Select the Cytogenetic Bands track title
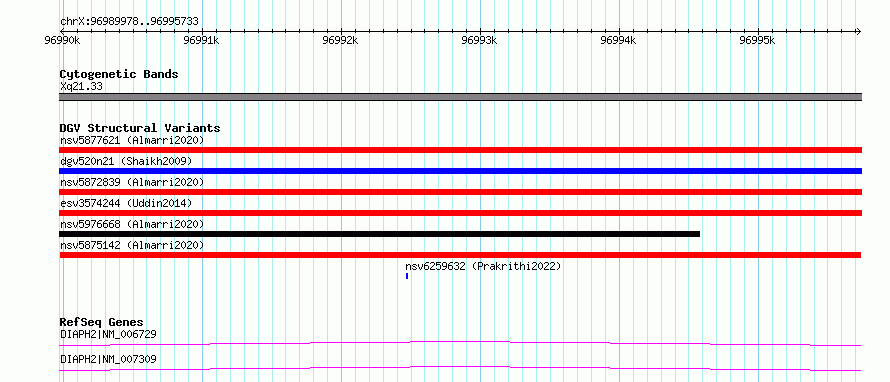890x382 pixels. [119, 74]
